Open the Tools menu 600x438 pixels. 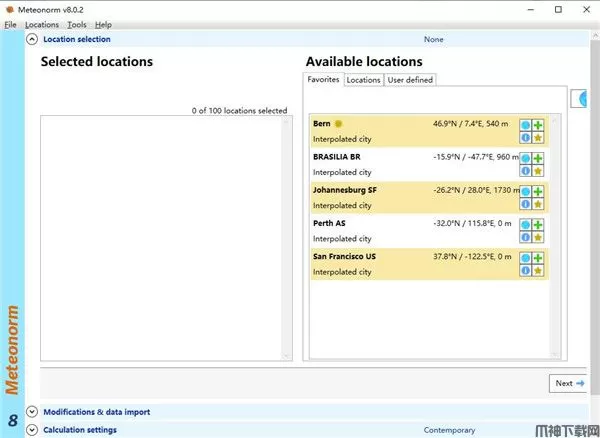pyautogui.click(x=77, y=24)
